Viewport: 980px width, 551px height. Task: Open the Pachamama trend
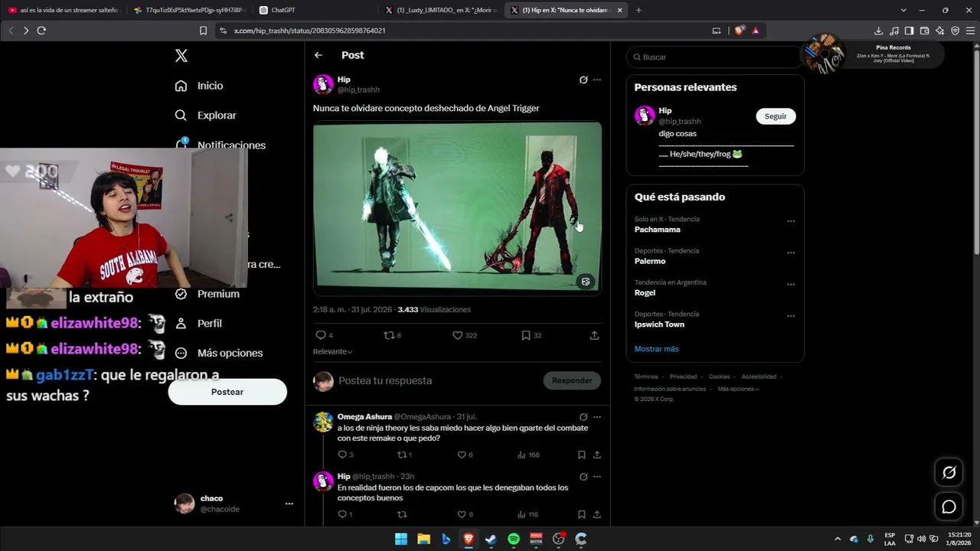point(657,230)
